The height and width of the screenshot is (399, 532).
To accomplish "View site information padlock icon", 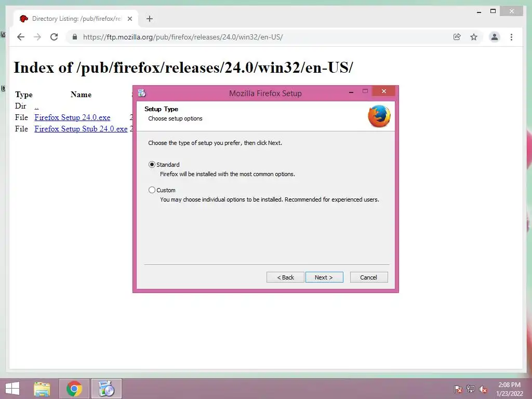I will tap(75, 37).
